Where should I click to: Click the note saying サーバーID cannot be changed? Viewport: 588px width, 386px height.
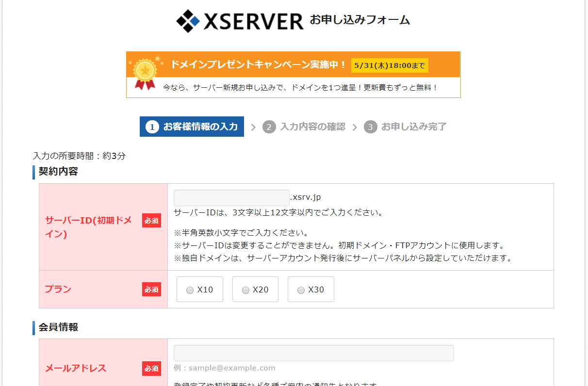click(340, 245)
